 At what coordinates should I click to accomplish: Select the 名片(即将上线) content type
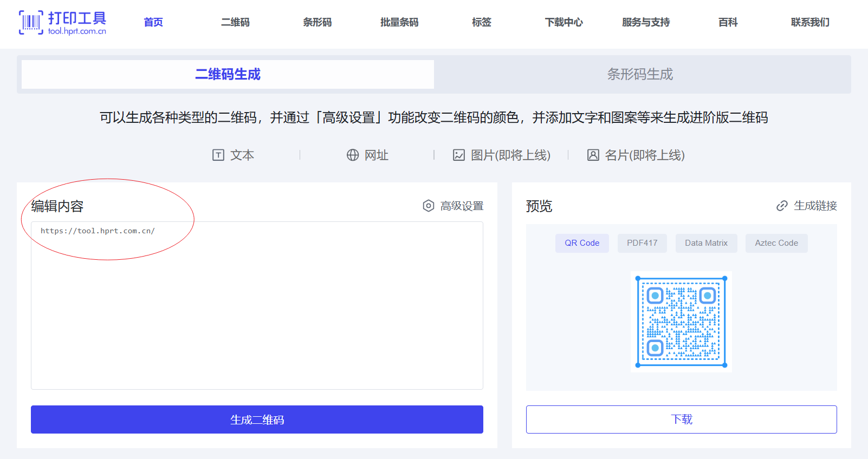636,155
